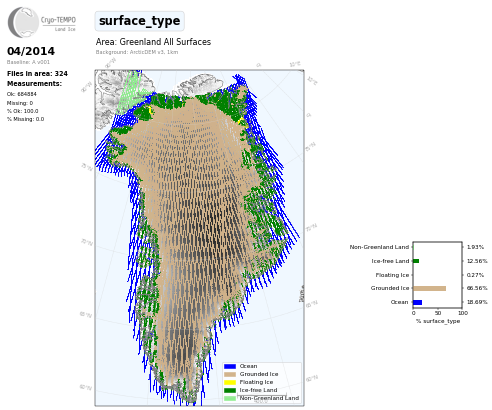Select the yellow Floating Ice legend swatch
Screen dimensions: 492x410
tap(230, 382)
